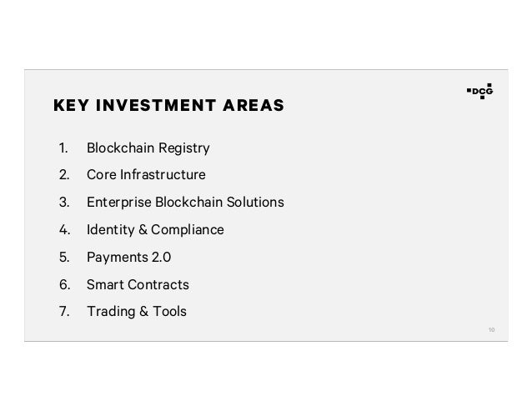Click the Smart Contracts entry
Screen dimensions: 532x411
point(138,284)
